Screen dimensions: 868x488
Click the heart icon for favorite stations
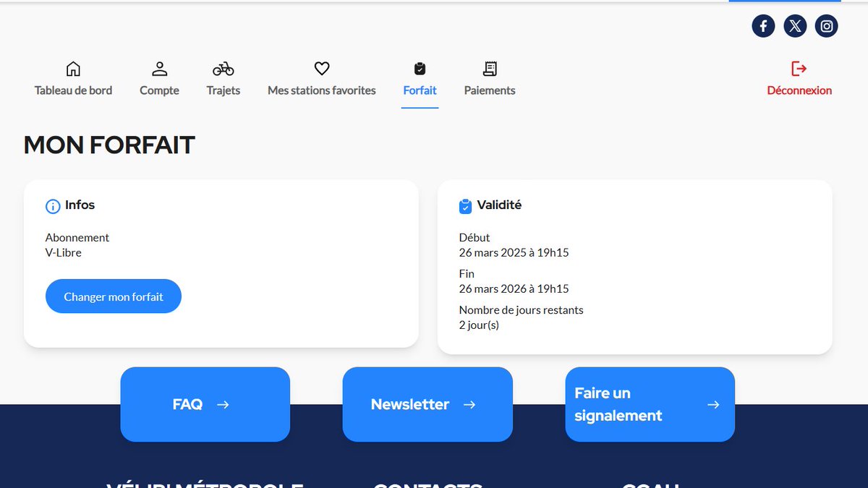[x=322, y=69]
